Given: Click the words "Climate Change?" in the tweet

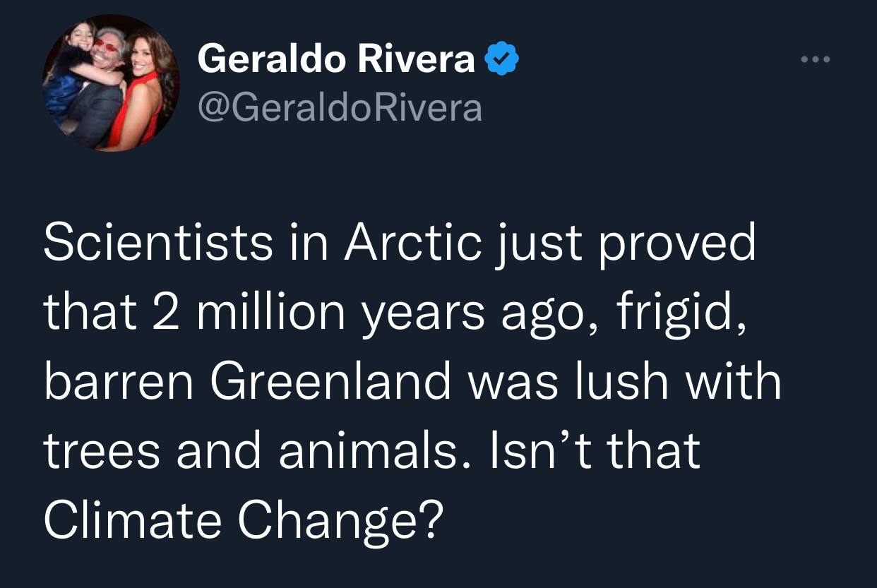Looking at the screenshot, I should 244,520.
